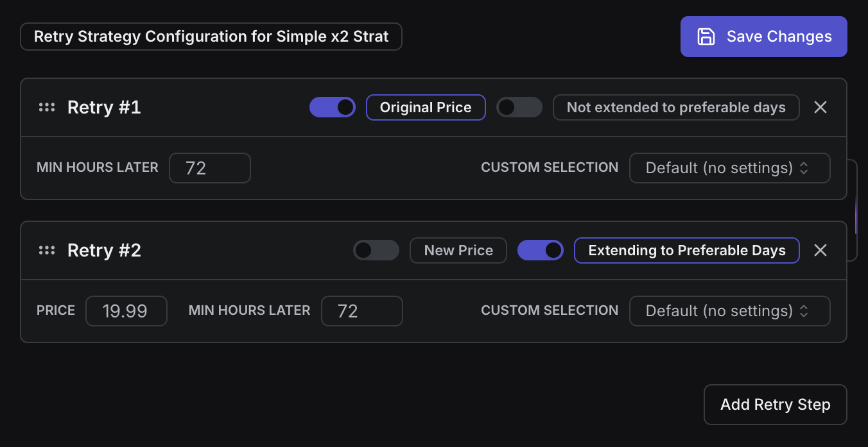Viewport: 868px width, 447px height.
Task: Click the drag handle for Retry #1
Action: (47, 107)
